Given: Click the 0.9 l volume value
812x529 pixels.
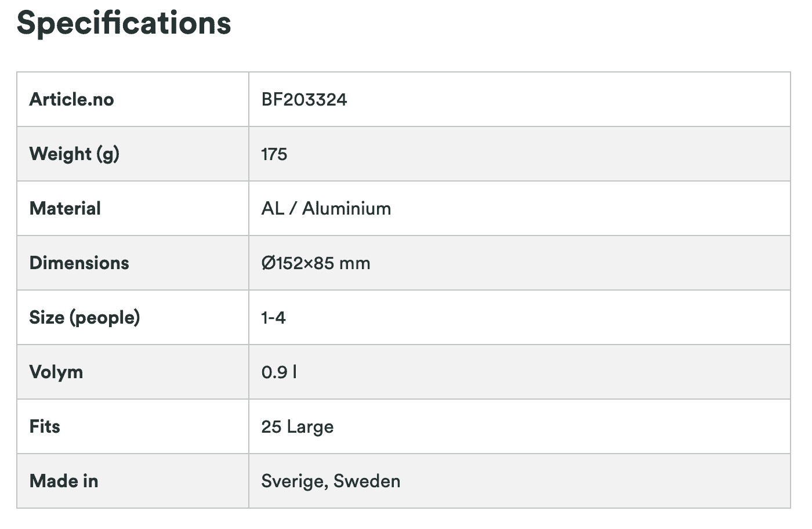Looking at the screenshot, I should [x=279, y=372].
